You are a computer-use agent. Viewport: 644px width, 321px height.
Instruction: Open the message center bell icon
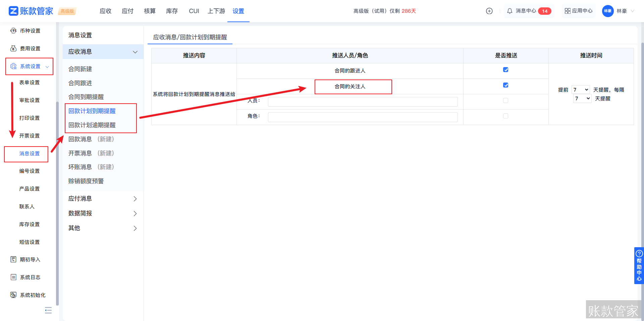click(x=509, y=11)
